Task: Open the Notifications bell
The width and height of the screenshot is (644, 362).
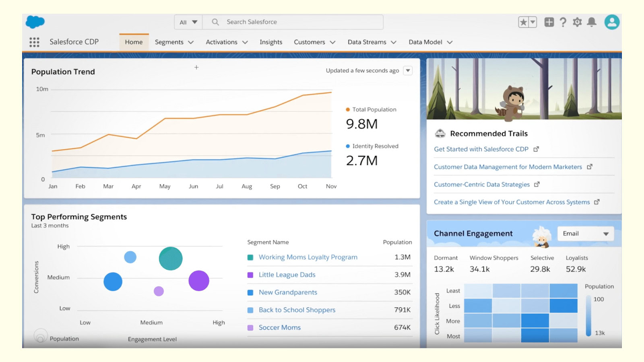Action: (592, 22)
